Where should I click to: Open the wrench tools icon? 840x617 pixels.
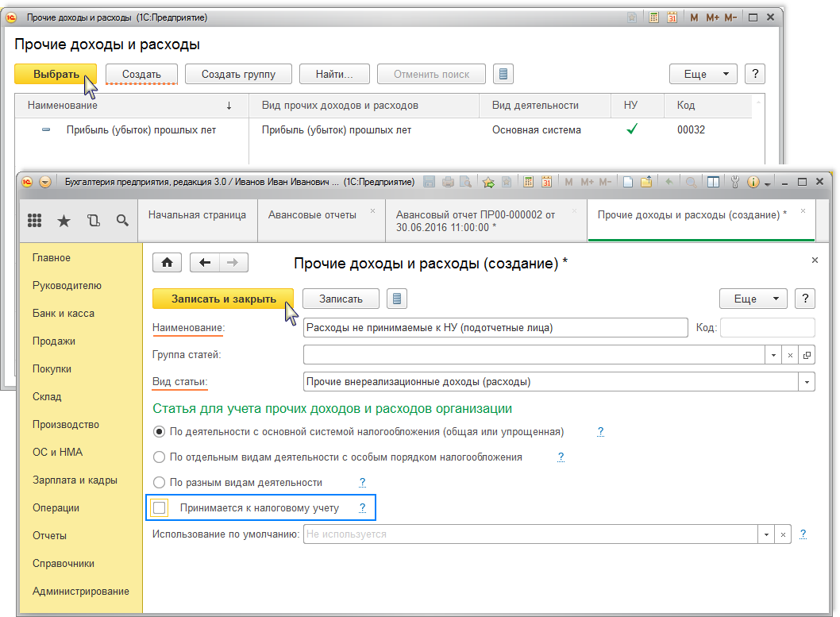(x=735, y=182)
